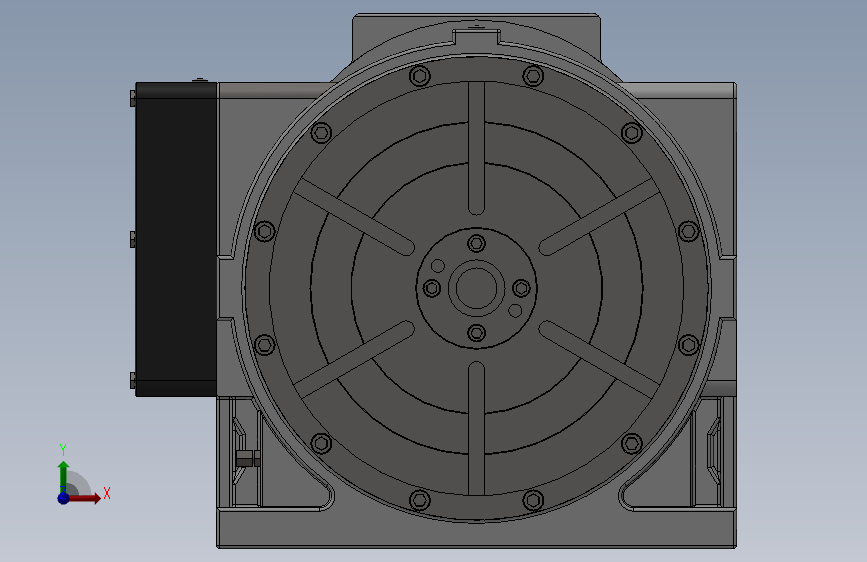Viewport: 867px width, 562px height.
Task: Select the flat base plate under the table
Action: (477, 529)
